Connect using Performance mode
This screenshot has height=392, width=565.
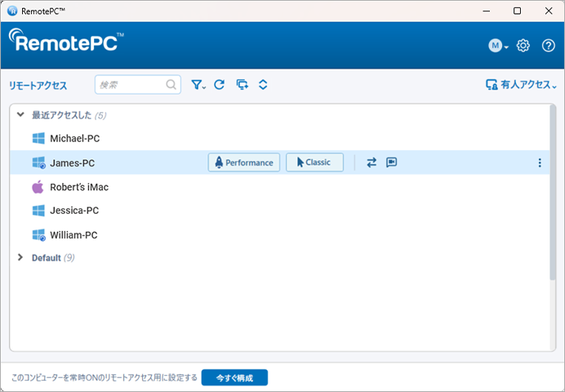click(244, 163)
